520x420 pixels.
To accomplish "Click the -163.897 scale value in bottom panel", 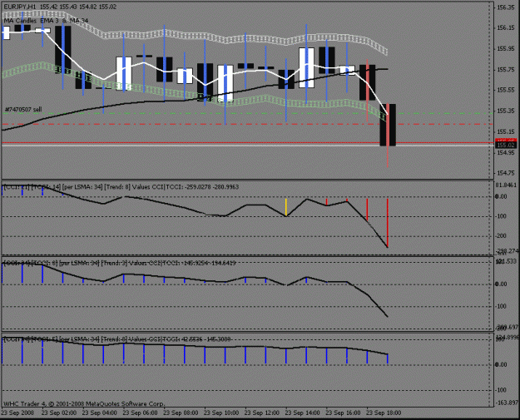I will pyautogui.click(x=507, y=403).
